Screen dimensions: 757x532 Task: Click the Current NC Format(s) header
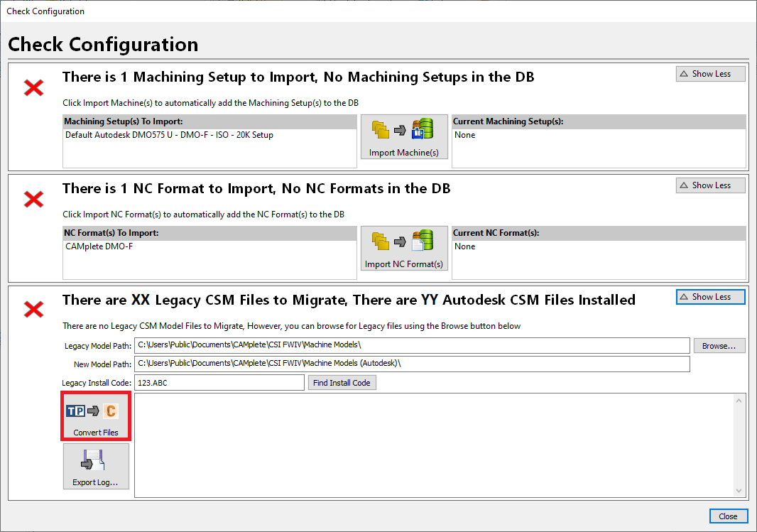click(599, 233)
